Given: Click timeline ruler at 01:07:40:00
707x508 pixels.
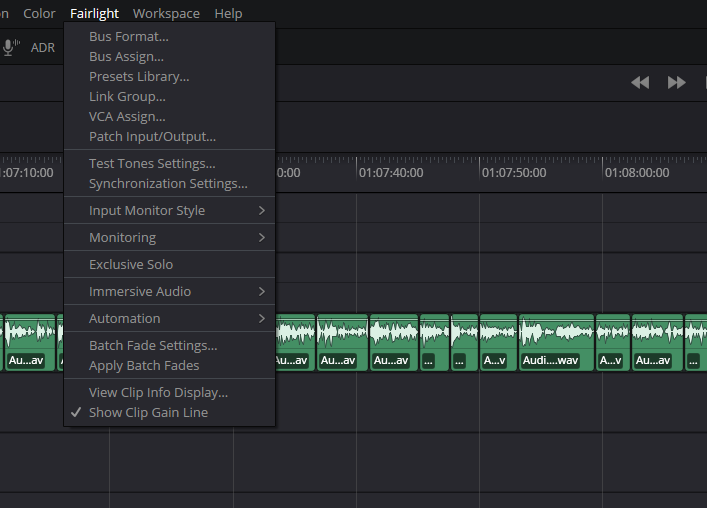Looking at the screenshot, I should coord(391,173).
